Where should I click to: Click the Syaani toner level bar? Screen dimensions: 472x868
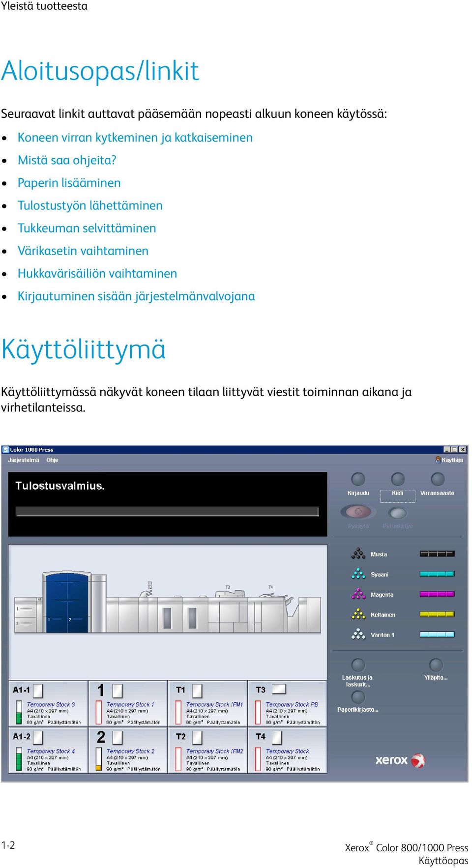click(437, 574)
